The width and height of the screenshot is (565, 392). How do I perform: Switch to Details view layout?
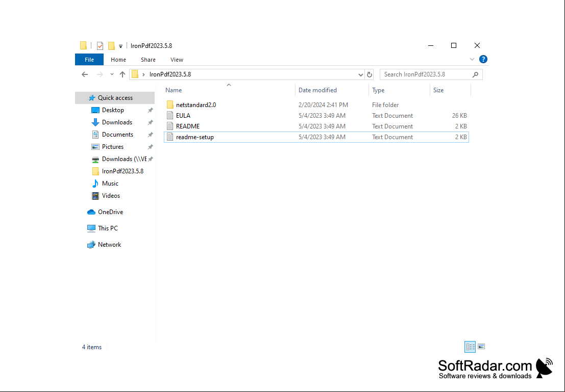tap(470, 347)
